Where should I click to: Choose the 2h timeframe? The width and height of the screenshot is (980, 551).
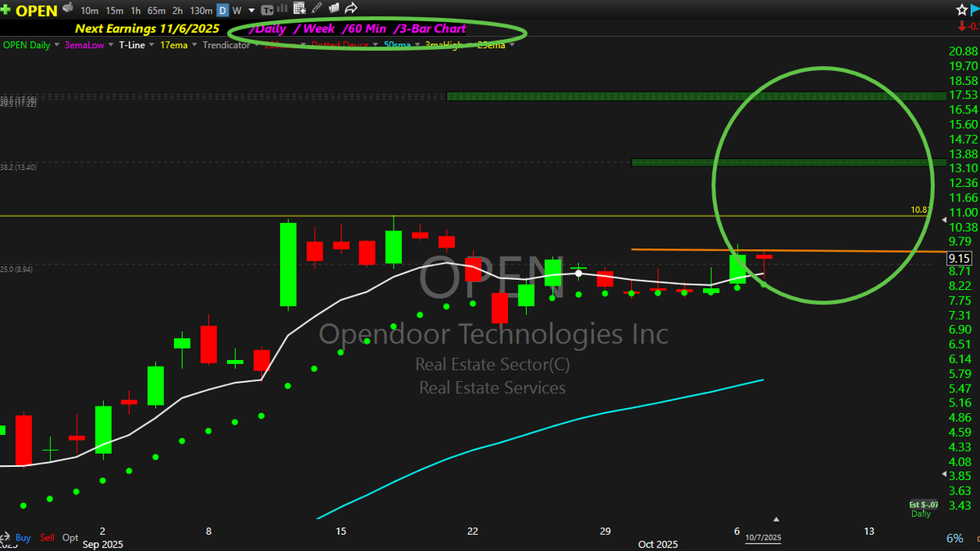click(177, 11)
